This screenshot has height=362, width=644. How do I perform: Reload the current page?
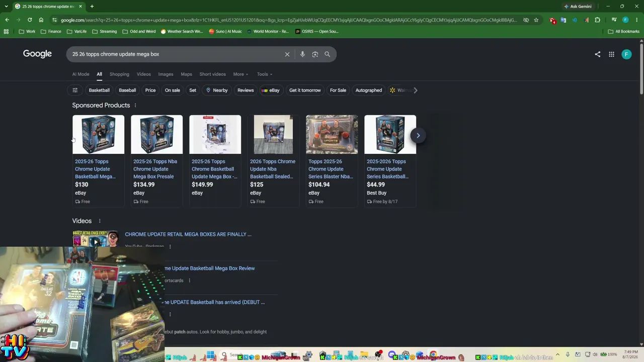(x=30, y=20)
